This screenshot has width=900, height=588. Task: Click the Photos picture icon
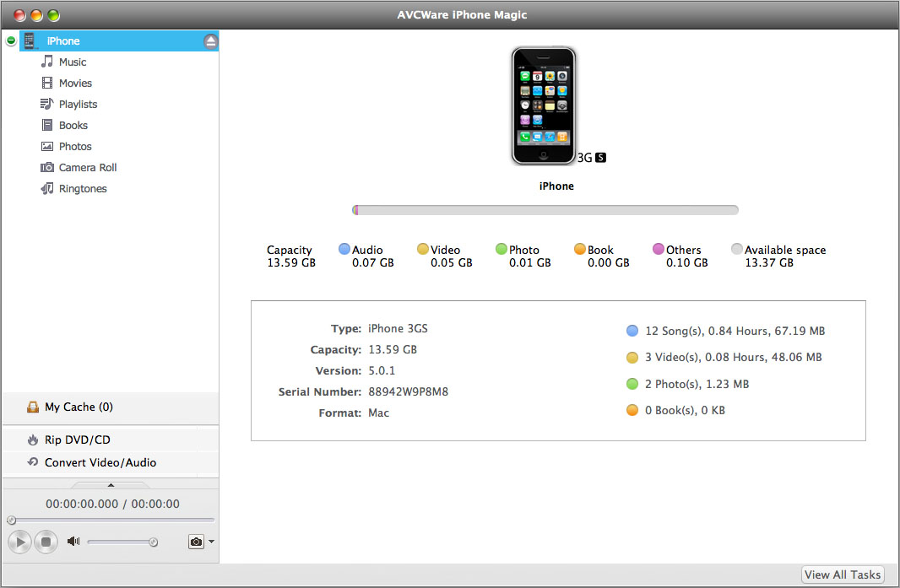click(x=47, y=146)
